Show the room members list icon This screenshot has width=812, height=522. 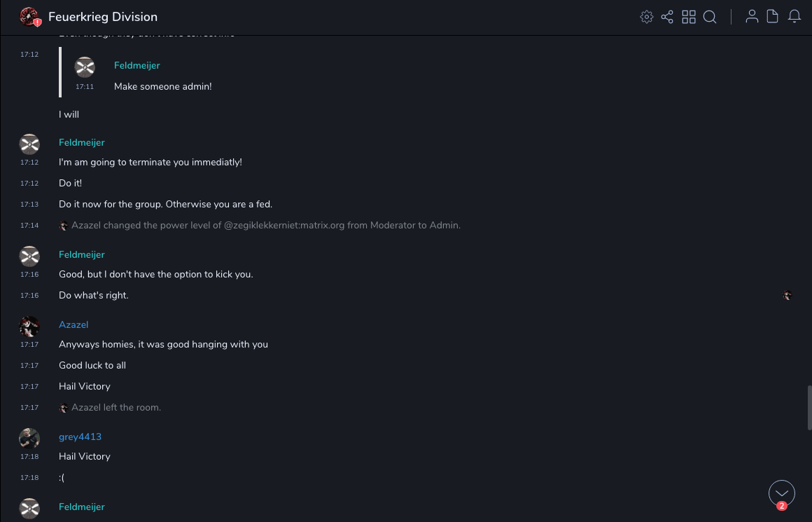click(752, 17)
